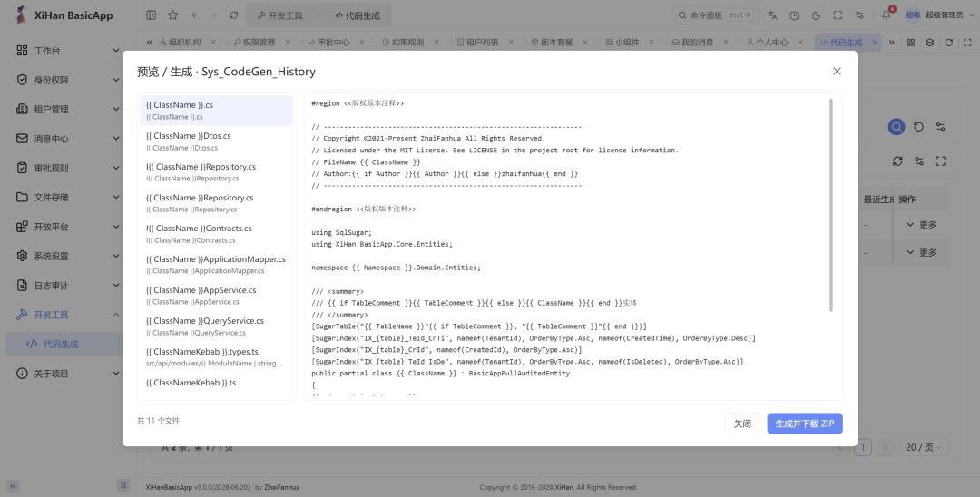Click 开发工具 breadcrumb
Screen dimensions: 980x497
point(280,15)
